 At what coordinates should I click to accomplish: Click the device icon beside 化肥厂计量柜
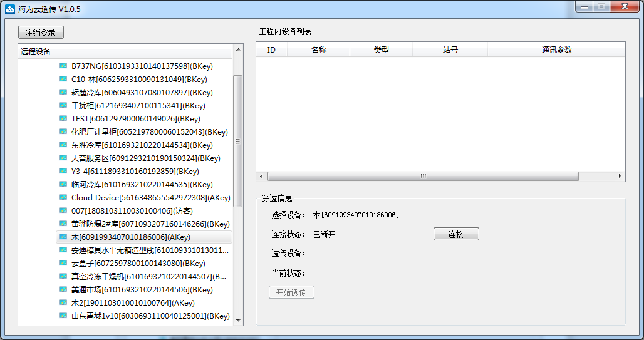pos(63,131)
